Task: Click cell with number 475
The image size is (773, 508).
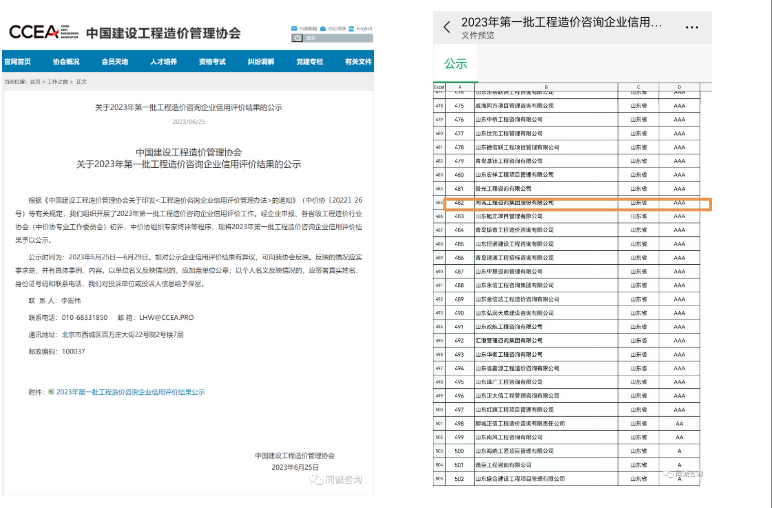Action: tap(459, 106)
